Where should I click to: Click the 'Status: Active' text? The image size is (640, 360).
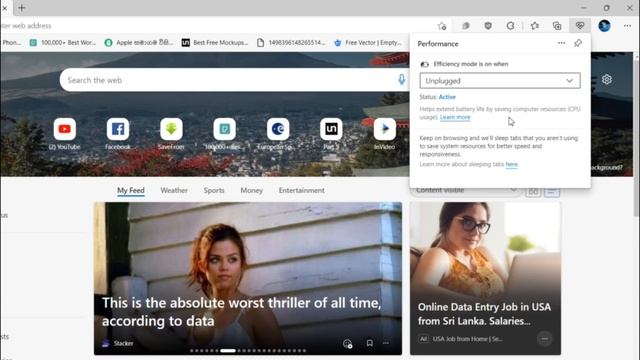[x=437, y=97]
